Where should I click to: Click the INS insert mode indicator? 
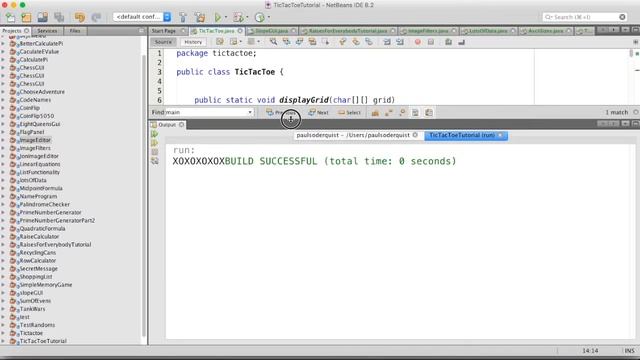(x=629, y=351)
